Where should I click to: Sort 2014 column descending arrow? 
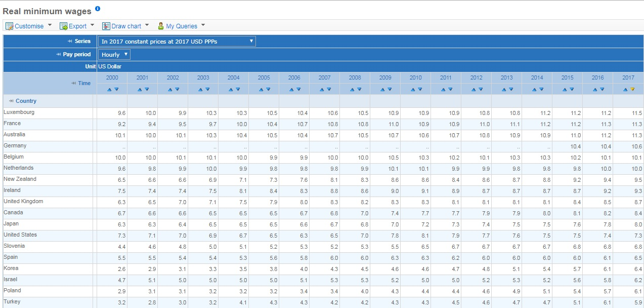(x=541, y=89)
